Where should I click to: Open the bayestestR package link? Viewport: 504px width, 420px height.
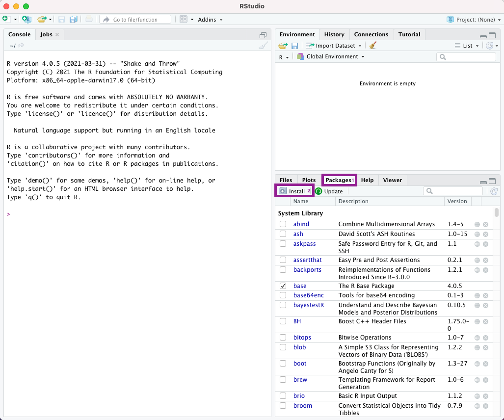308,305
